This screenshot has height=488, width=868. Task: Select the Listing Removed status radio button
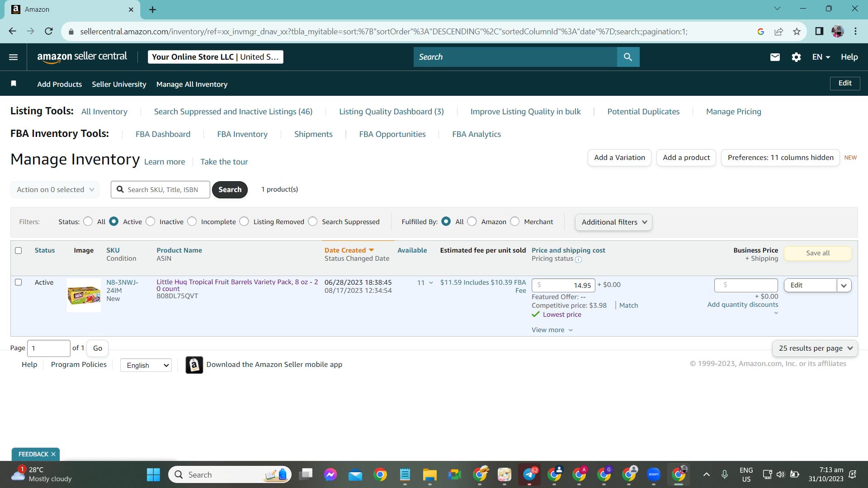[244, 221]
